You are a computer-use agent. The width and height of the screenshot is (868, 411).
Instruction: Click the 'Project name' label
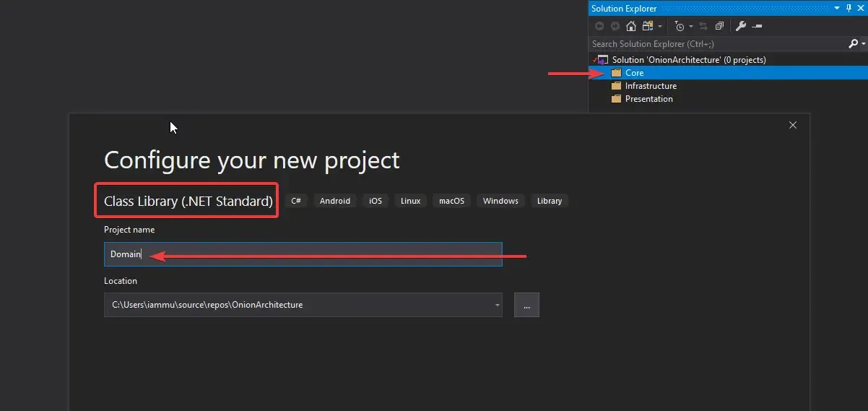pyautogui.click(x=129, y=230)
